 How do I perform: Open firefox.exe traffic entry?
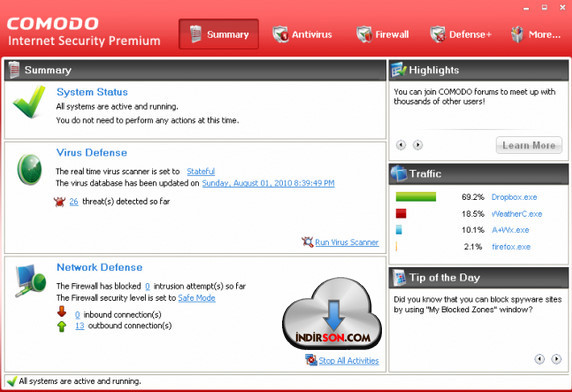click(x=511, y=247)
